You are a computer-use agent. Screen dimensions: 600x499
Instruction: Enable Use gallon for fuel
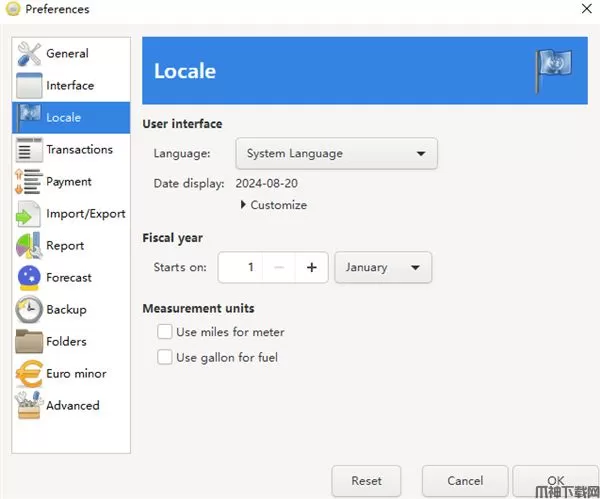(x=165, y=357)
